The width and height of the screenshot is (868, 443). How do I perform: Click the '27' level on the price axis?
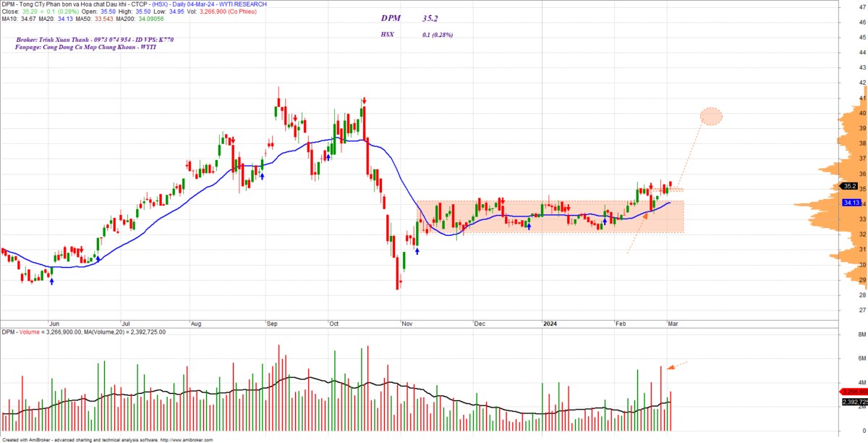tap(862, 311)
